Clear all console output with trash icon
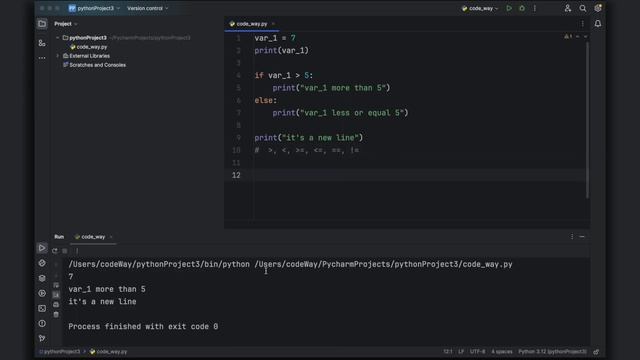 pyautogui.click(x=56, y=314)
